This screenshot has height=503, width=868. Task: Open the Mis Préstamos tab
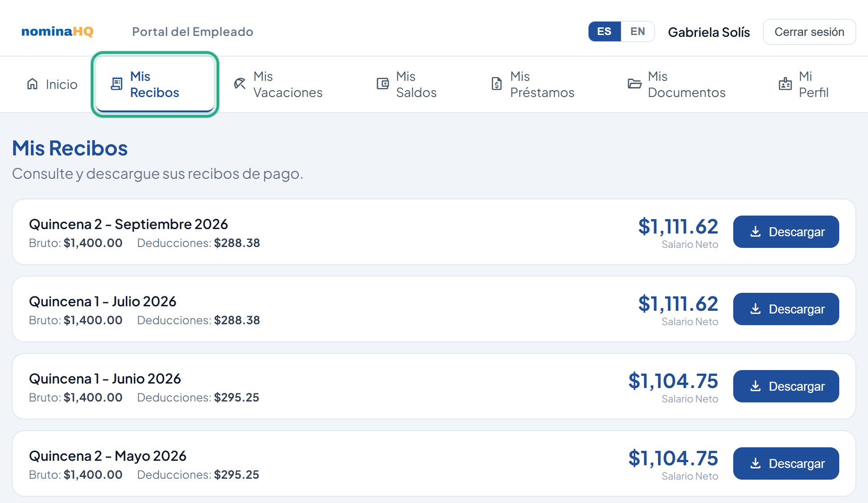[x=533, y=84]
